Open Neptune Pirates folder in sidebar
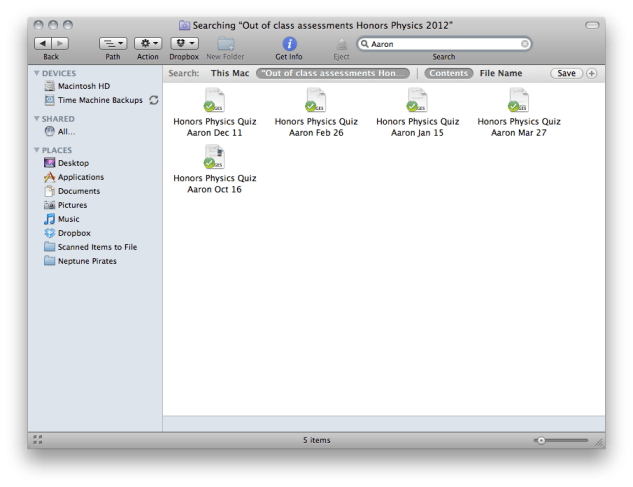 tap(86, 261)
